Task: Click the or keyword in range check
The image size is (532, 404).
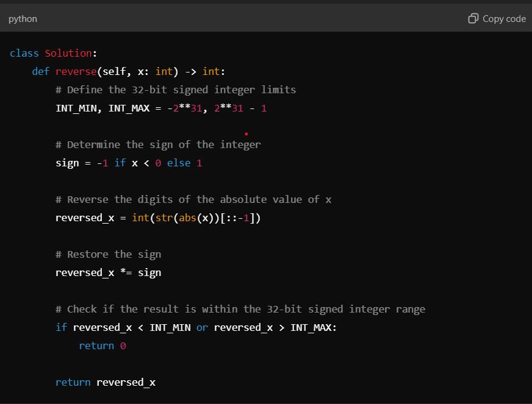Action: [202, 327]
